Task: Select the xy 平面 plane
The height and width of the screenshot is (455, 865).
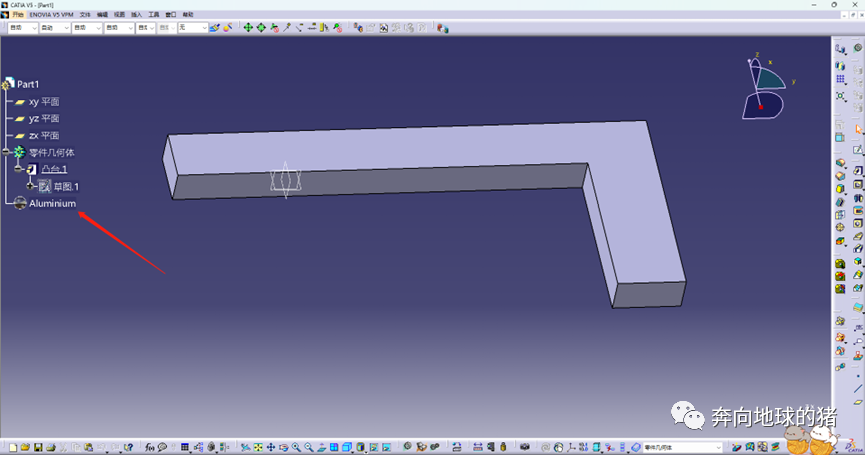Action: coord(44,102)
